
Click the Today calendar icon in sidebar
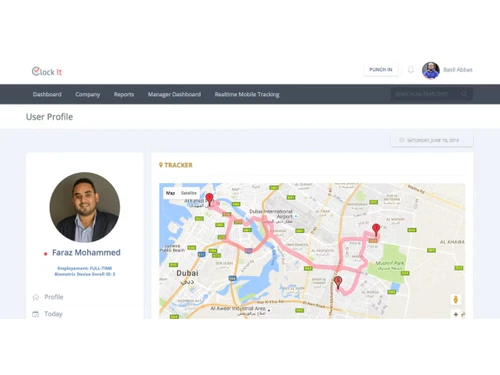(x=36, y=314)
